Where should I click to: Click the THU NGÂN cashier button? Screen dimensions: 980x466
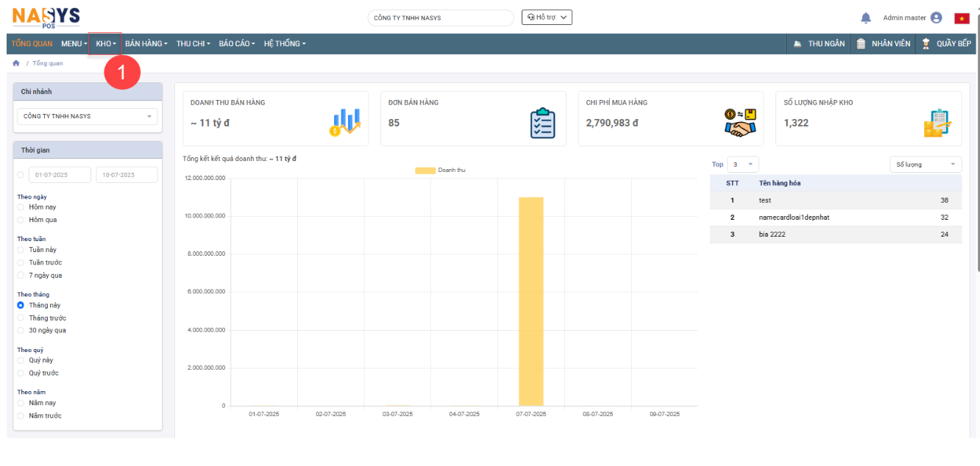click(819, 44)
